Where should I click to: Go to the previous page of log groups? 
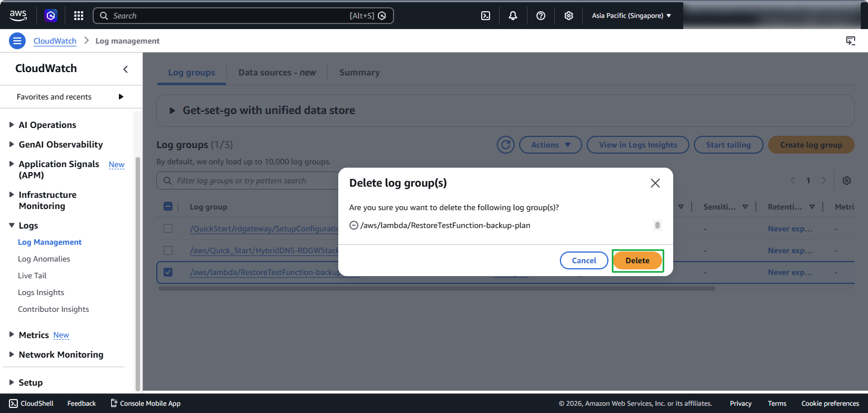coord(793,181)
